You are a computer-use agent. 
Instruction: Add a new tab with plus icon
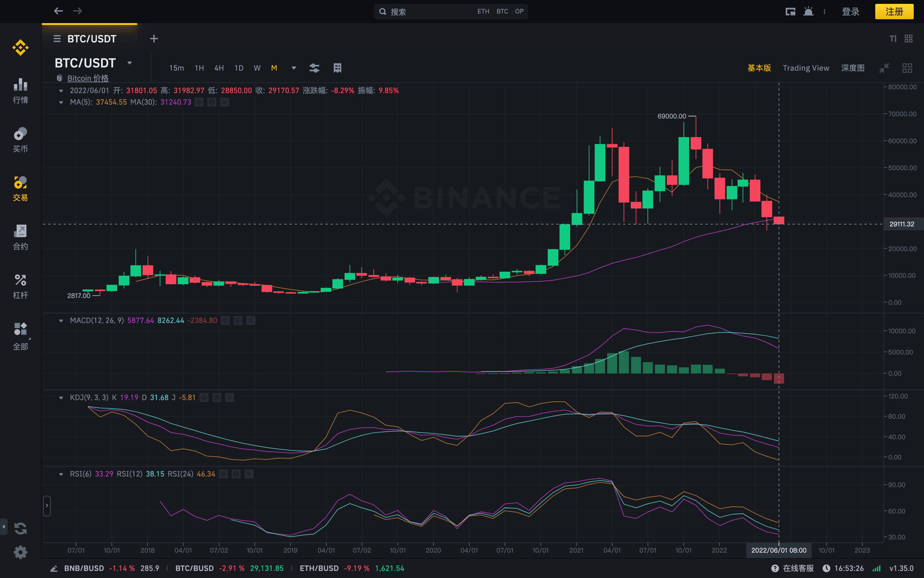(154, 39)
